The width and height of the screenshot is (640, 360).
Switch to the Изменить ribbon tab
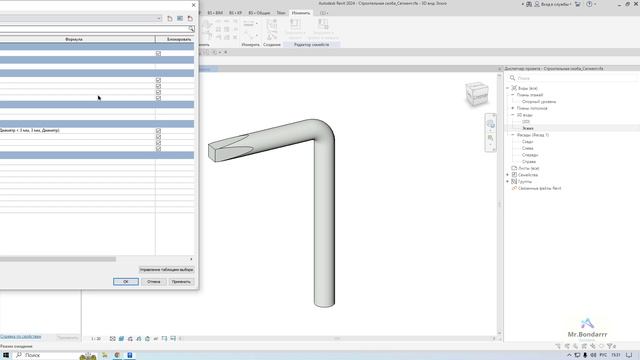(301, 13)
